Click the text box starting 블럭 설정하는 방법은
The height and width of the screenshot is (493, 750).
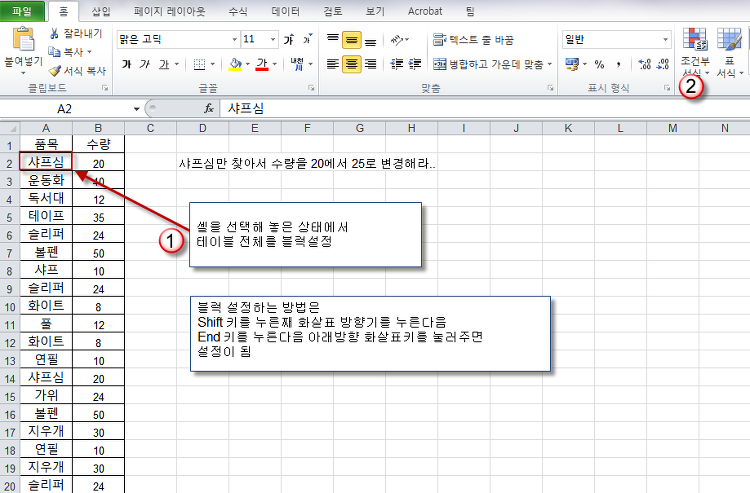click(x=370, y=334)
